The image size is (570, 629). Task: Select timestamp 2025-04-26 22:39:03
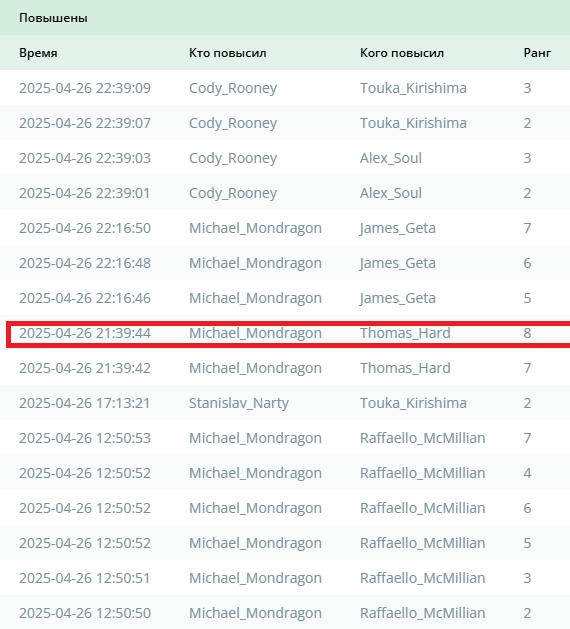[85, 158]
